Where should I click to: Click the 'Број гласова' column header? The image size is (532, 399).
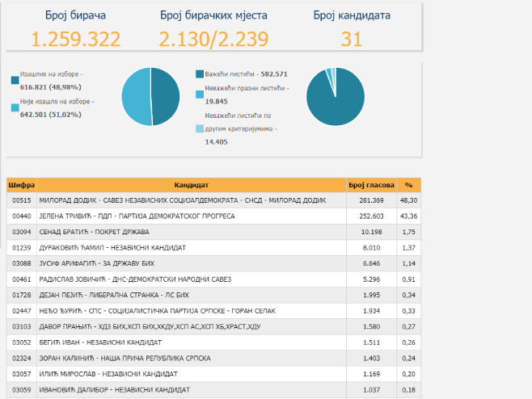pos(369,185)
